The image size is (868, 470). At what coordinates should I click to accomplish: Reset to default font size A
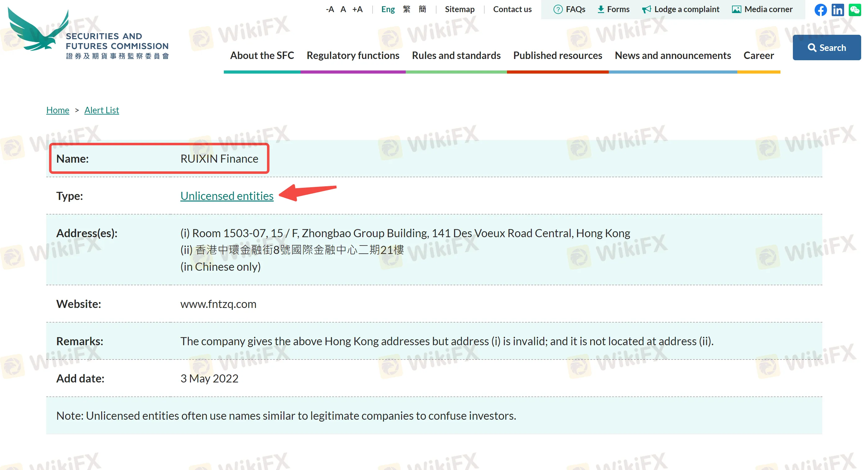[343, 9]
